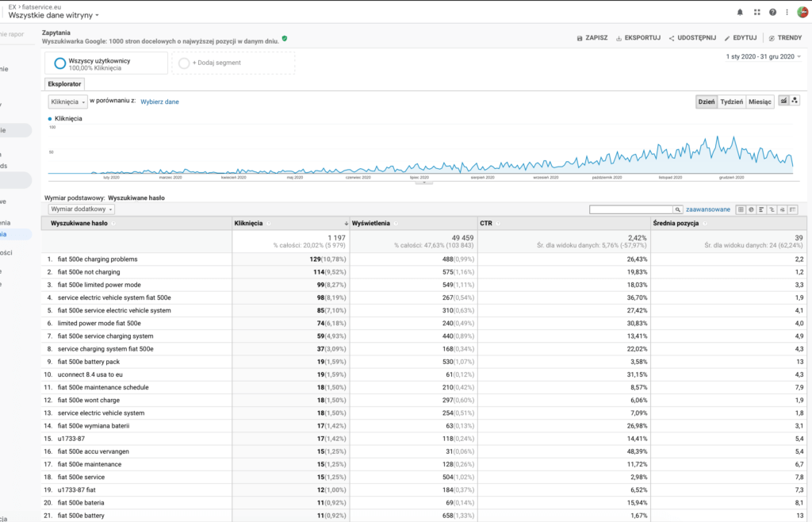
Task: Open the help question mark in top bar
Action: [x=772, y=13]
